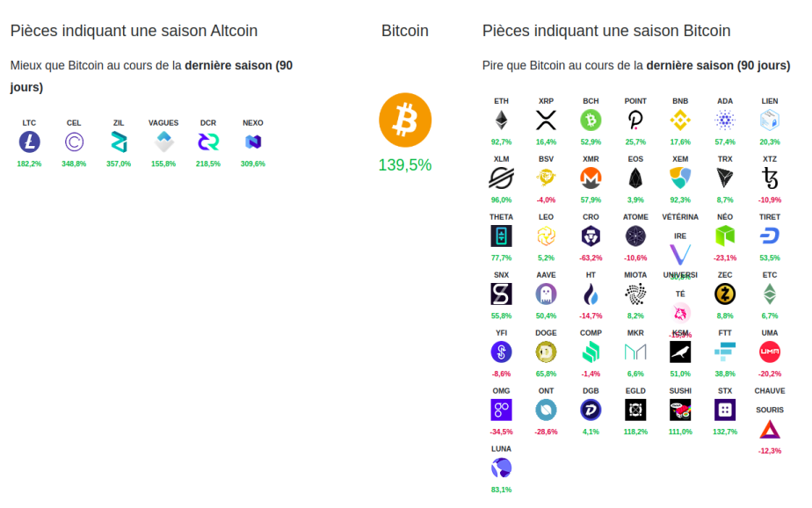
Task: Choose the Decred DCR coin icon
Action: pos(208,142)
